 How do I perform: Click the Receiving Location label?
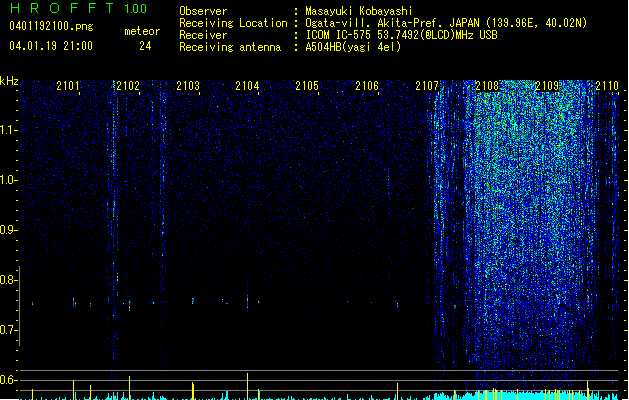coord(233,23)
